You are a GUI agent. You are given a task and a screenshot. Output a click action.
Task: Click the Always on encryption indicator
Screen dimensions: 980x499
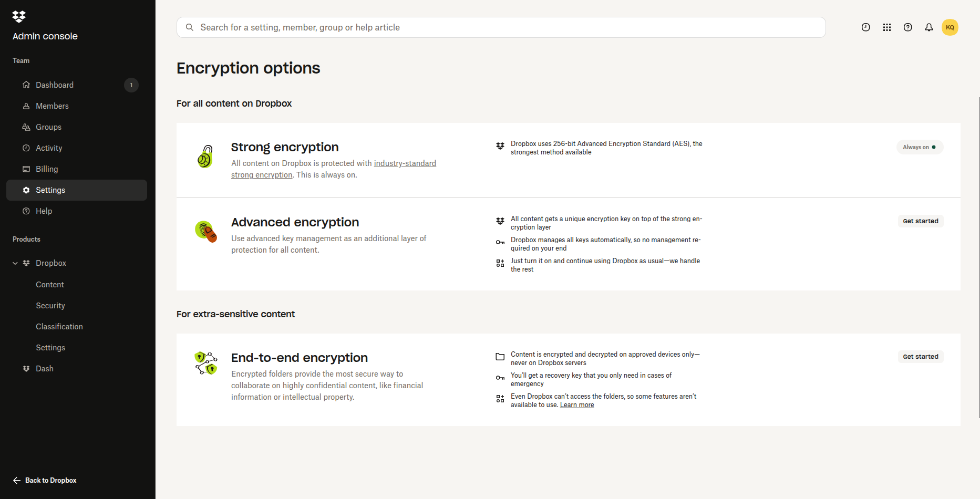pyautogui.click(x=919, y=147)
